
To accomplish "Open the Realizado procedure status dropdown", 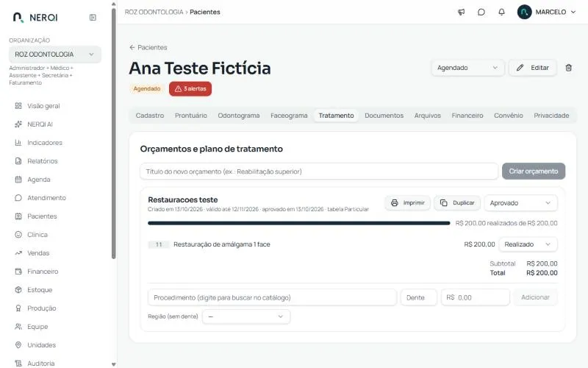I will 528,244.
